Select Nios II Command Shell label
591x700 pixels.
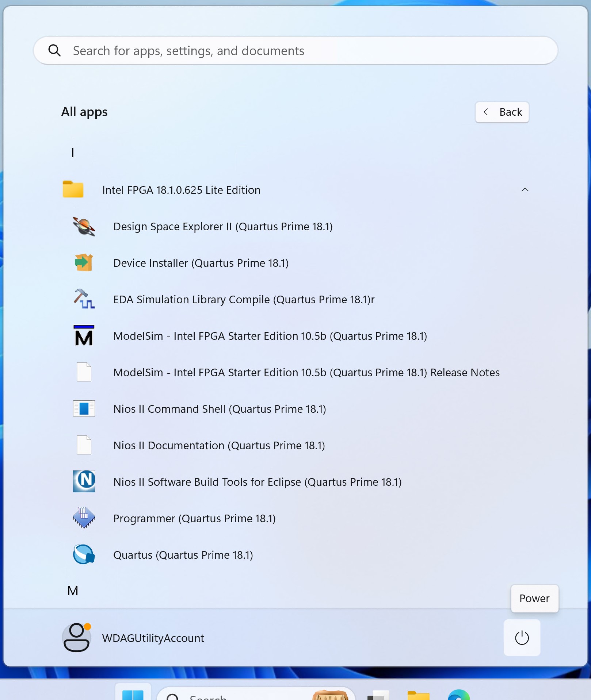[x=220, y=409]
